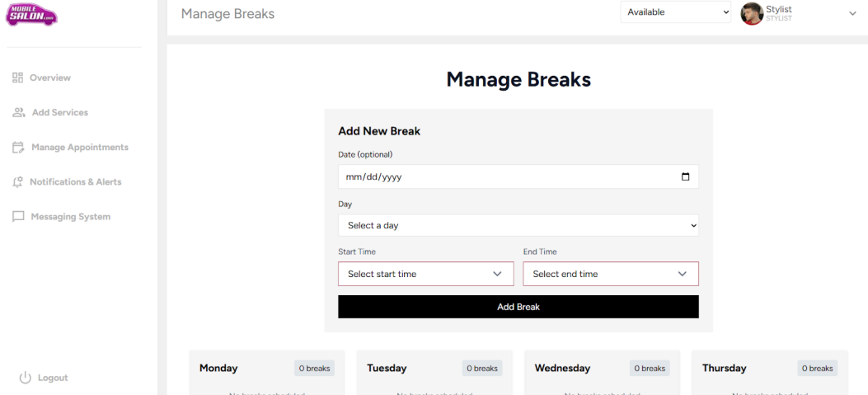Click the Add Services people icon

pyautogui.click(x=19, y=112)
